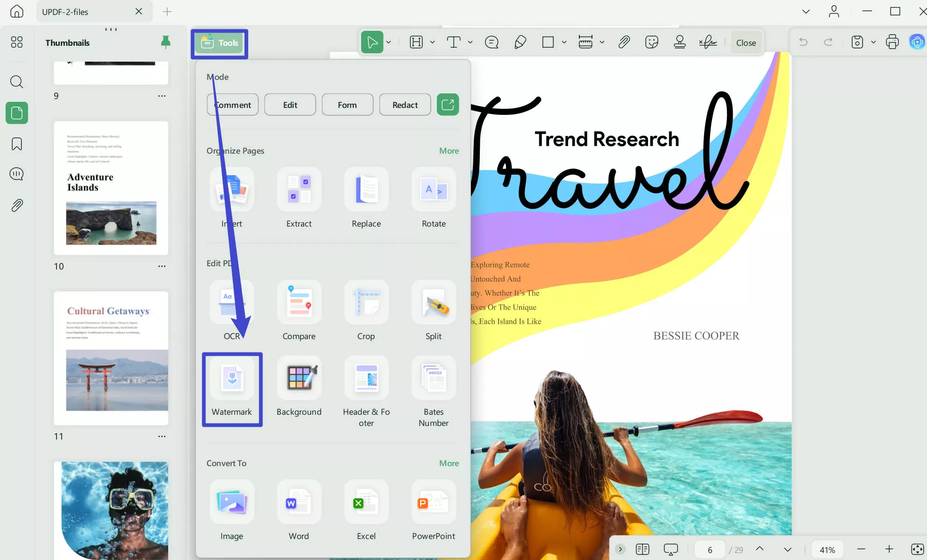
Task: Toggle the pin on Thumbnails panel
Action: [x=165, y=43]
